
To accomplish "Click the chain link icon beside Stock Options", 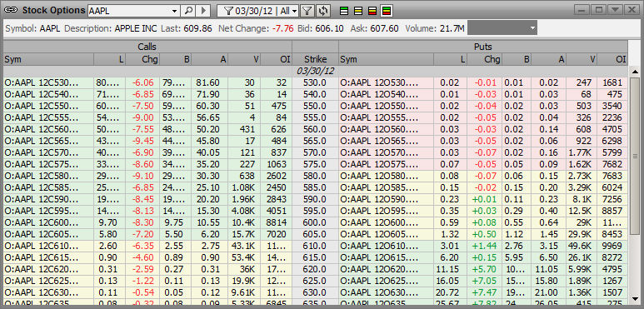I will [x=11, y=11].
